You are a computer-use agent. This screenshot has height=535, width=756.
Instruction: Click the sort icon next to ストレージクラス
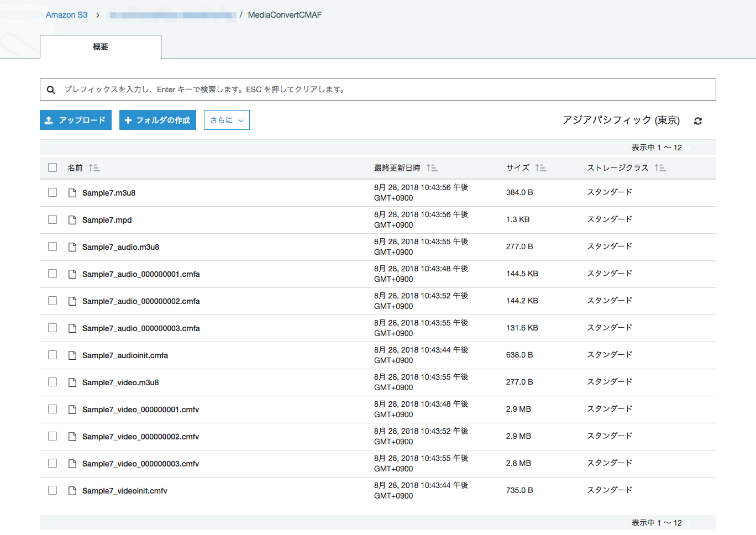pyautogui.click(x=660, y=167)
